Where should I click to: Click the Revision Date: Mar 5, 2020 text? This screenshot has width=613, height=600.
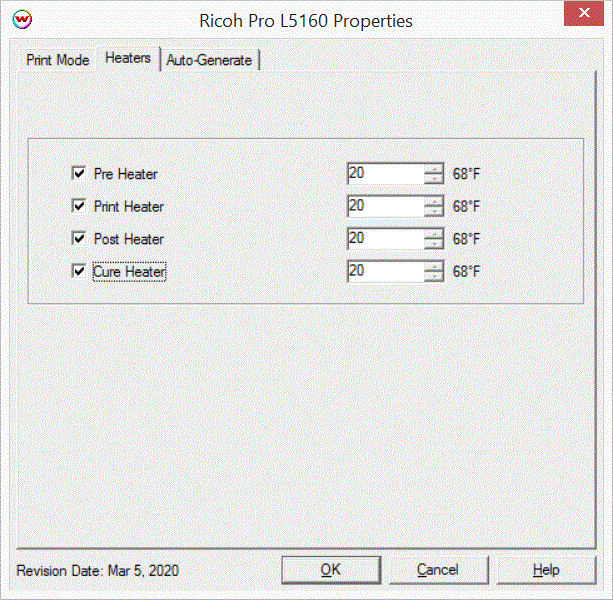pos(98,571)
